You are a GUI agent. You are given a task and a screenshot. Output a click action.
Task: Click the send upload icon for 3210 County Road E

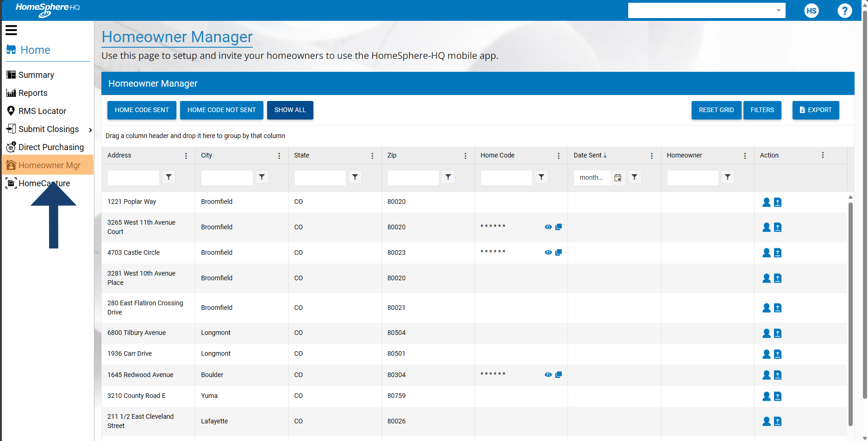(778, 396)
